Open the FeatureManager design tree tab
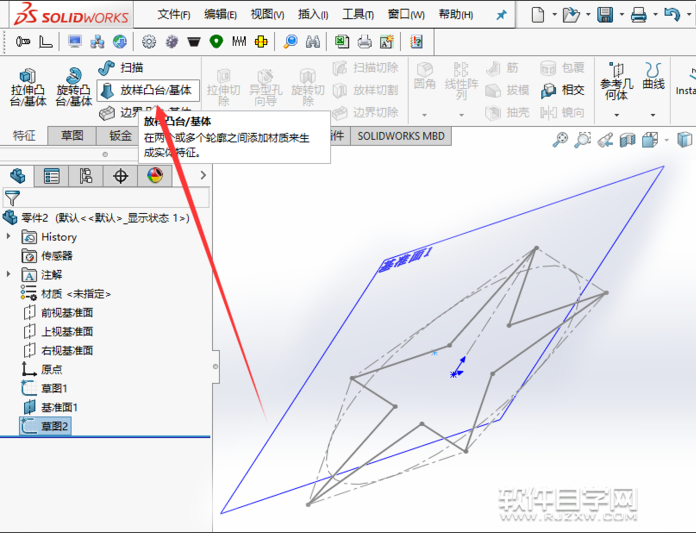Image resolution: width=696 pixels, height=533 pixels. [x=17, y=176]
